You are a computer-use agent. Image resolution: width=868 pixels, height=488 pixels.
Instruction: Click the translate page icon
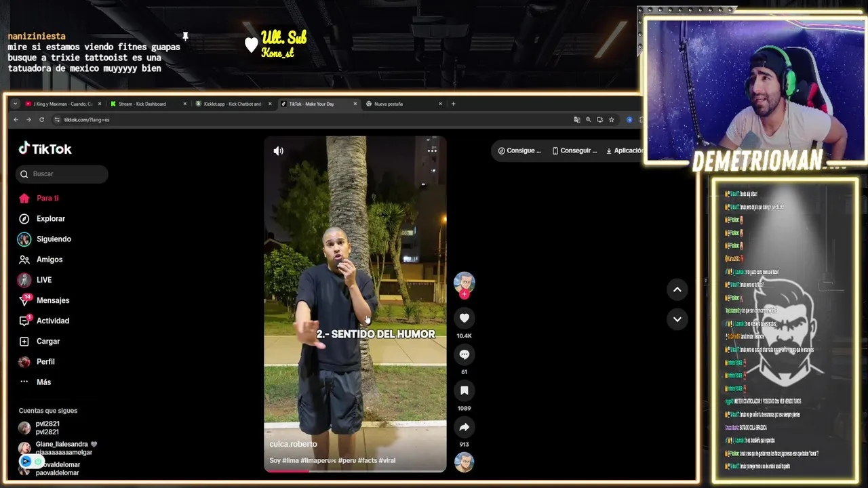tap(577, 120)
